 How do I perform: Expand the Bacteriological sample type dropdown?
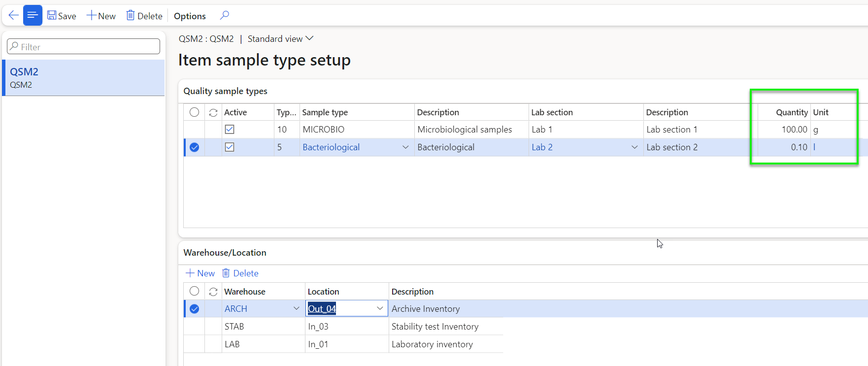[x=405, y=147]
